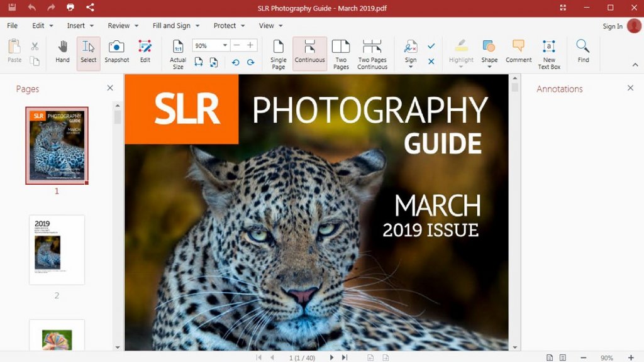Set zoom to Actual Size

pyautogui.click(x=178, y=54)
